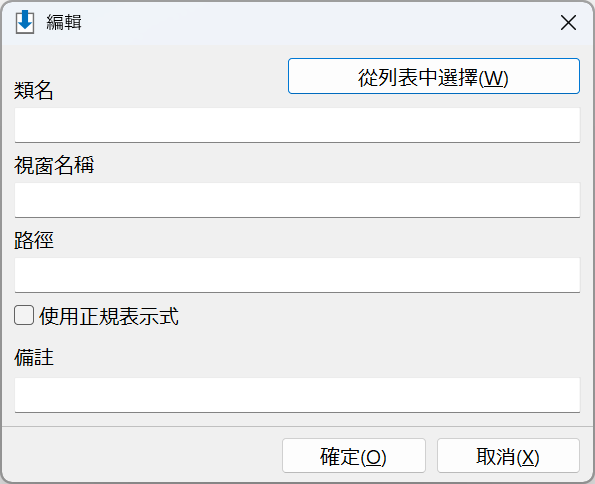Click the 路徑 label

click(x=34, y=240)
